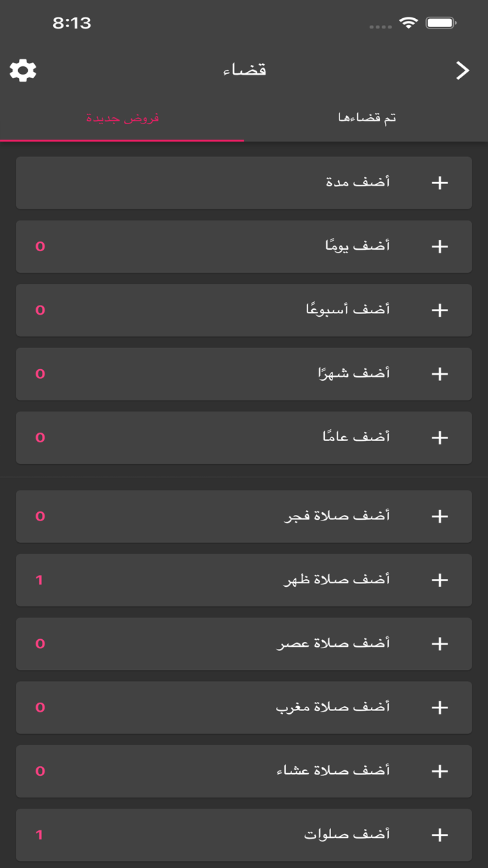This screenshot has width=488, height=868.
Task: Add a Dhuhr prayer using its plus icon
Action: [440, 580]
